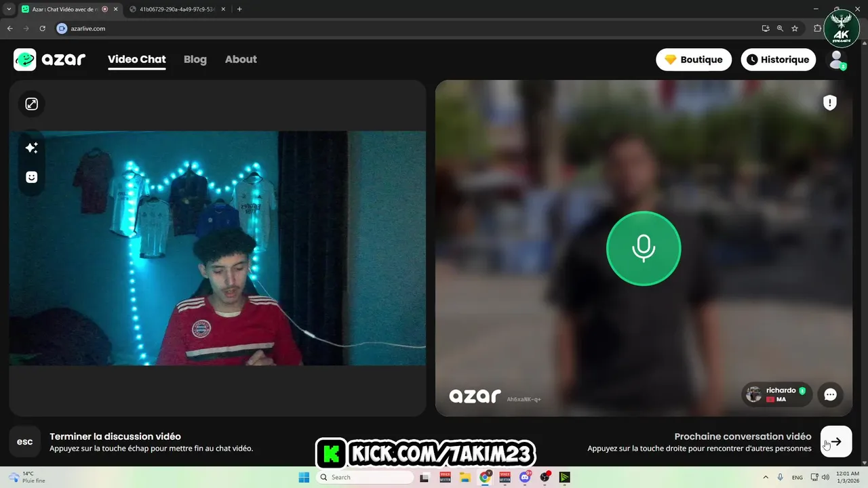Viewport: 868px width, 488px height.
Task: Open the face sticker filters
Action: (x=31, y=177)
